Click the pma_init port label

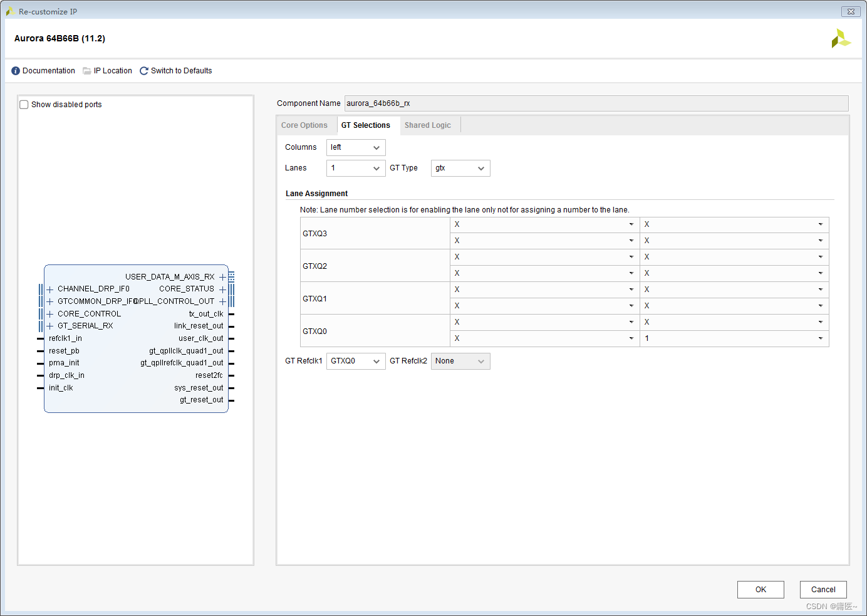point(64,363)
